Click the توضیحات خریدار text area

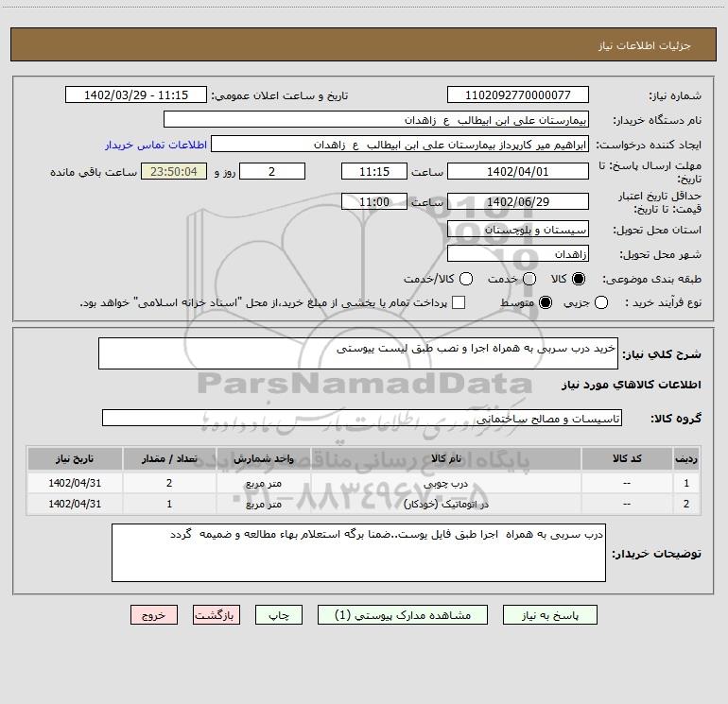click(x=358, y=553)
